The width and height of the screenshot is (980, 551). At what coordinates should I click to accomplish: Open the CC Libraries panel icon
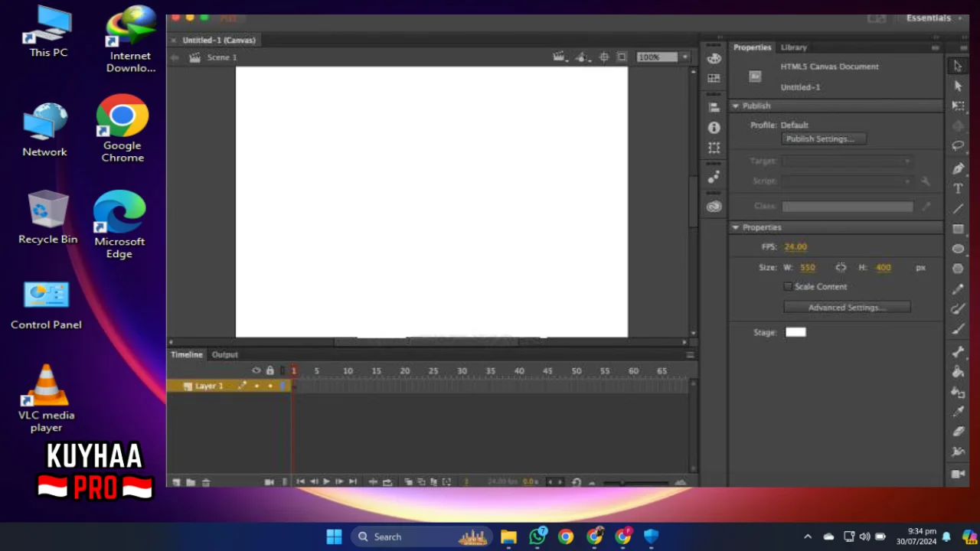[714, 207]
